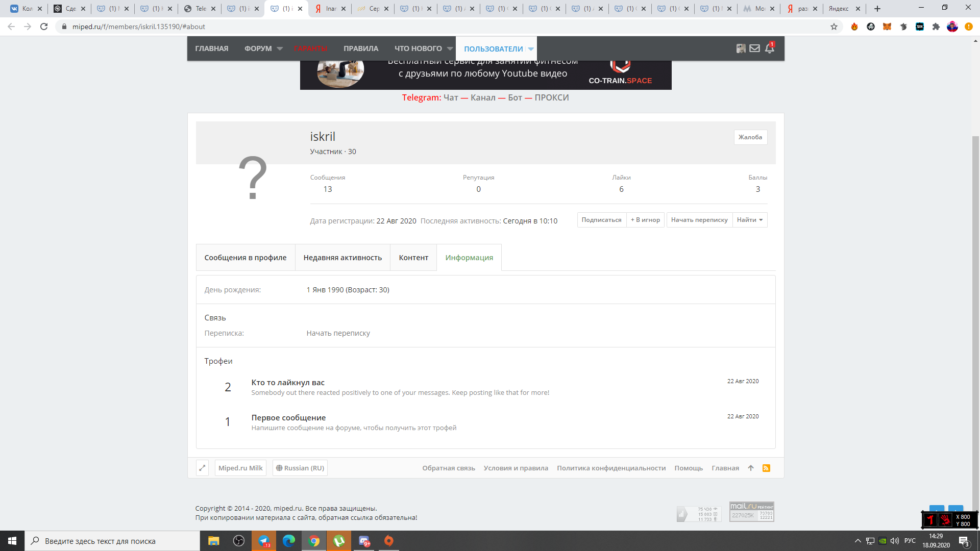Expand ПОЛЬЗОВАТЕЛИ menu arrow
Image resolution: width=980 pixels, height=551 pixels.
pyautogui.click(x=531, y=49)
